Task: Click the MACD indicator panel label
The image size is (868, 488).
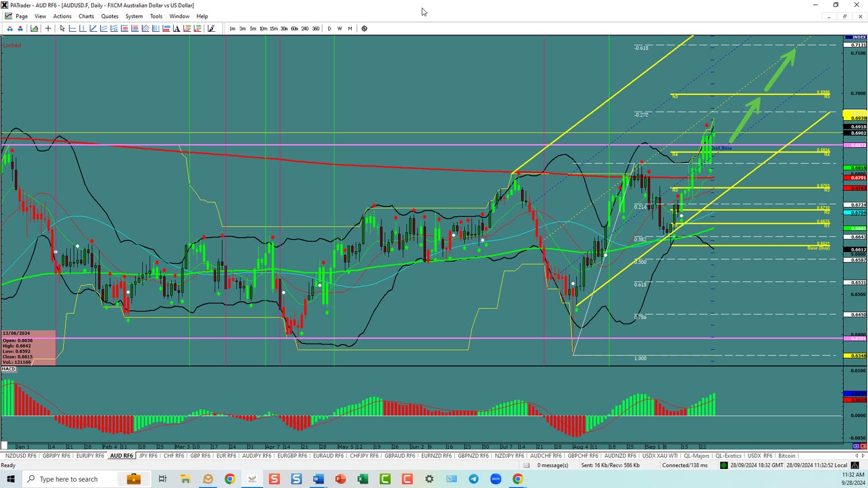Action: click(x=9, y=369)
